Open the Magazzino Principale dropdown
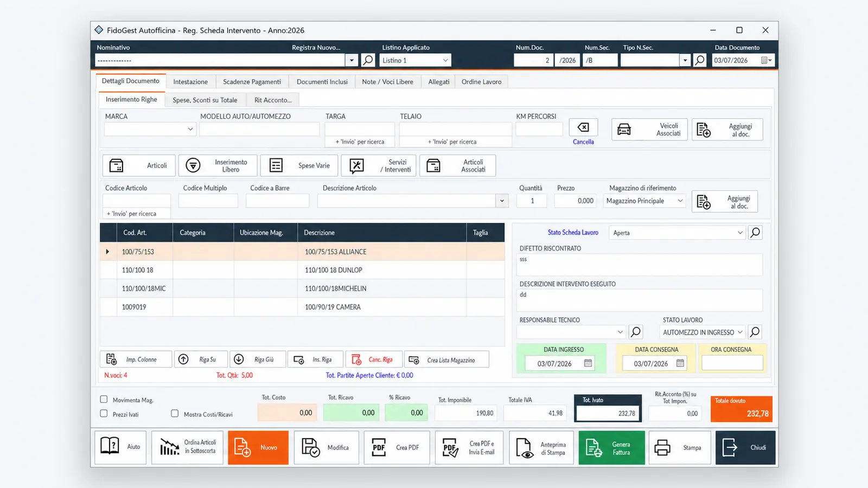This screenshot has width=868, height=488. pyautogui.click(x=644, y=201)
